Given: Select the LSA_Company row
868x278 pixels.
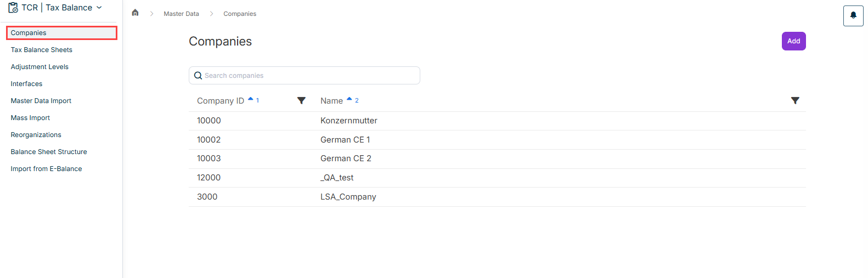Looking at the screenshot, I should [497, 197].
